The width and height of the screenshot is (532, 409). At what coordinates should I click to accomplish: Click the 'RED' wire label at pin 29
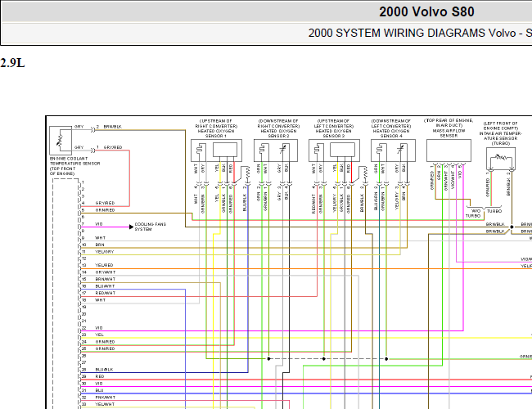click(x=99, y=376)
